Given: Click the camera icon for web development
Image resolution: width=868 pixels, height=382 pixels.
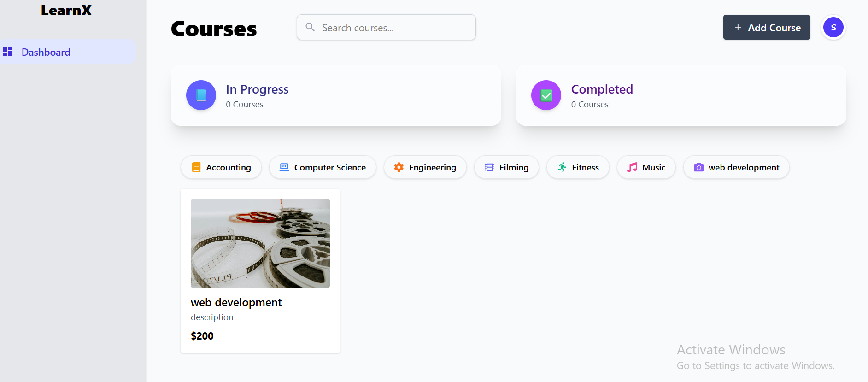Looking at the screenshot, I should (698, 167).
